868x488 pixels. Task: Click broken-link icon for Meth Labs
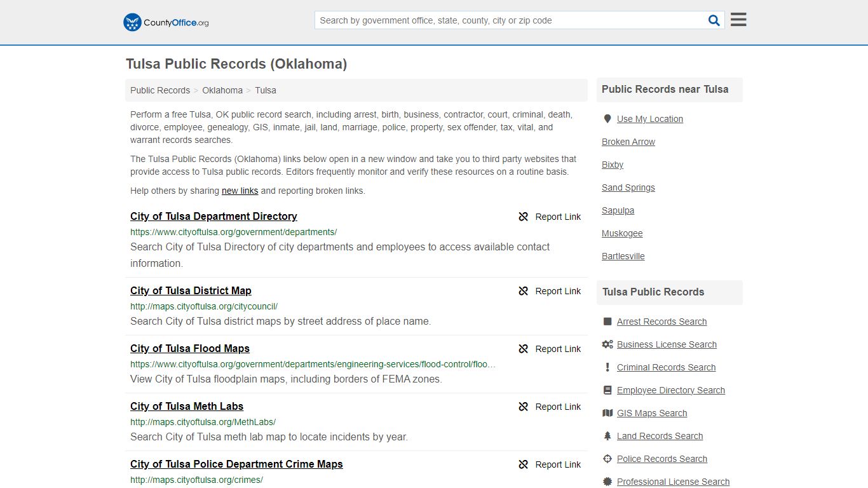tap(524, 407)
